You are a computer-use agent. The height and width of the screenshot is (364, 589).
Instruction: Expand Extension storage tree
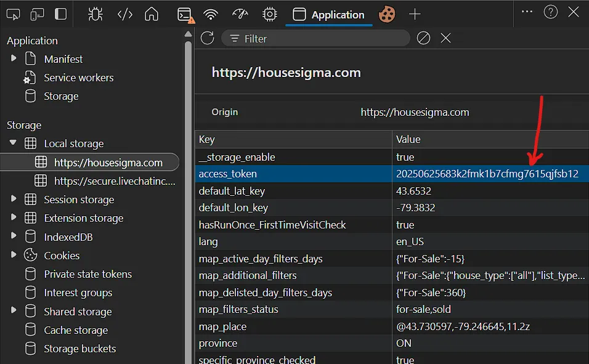point(14,217)
